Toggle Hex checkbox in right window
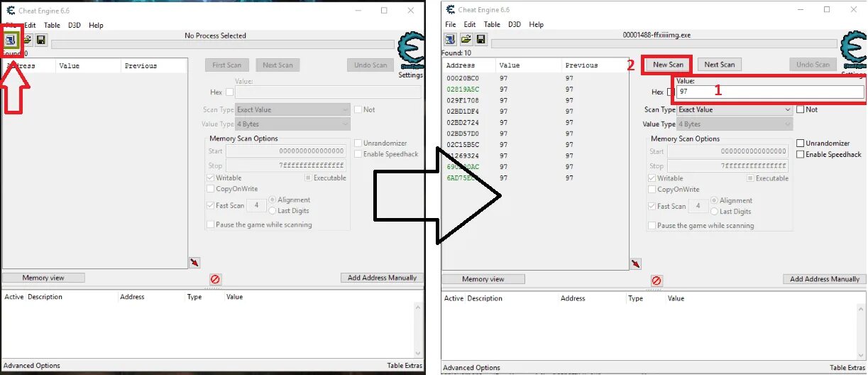Image resolution: width=868 pixels, height=375 pixels. 671,92
